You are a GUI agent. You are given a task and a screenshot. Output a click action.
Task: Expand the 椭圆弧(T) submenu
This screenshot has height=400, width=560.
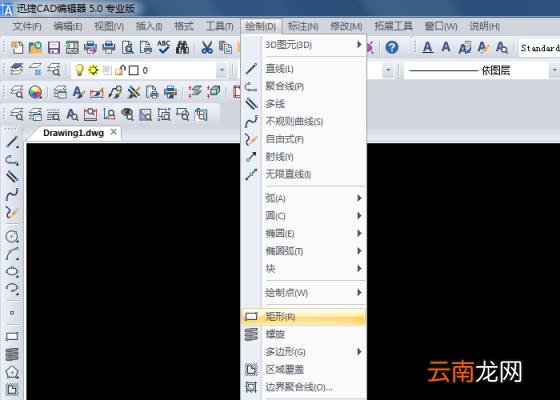click(304, 251)
